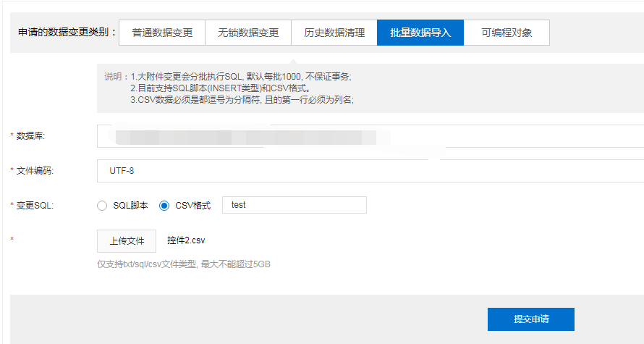Screen dimensions: 644x344
Task: Click the 上传文件 button
Action: 127,241
